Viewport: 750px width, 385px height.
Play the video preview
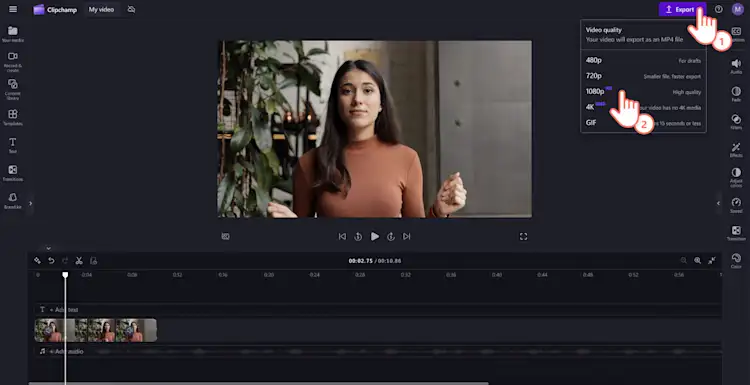[x=375, y=236]
